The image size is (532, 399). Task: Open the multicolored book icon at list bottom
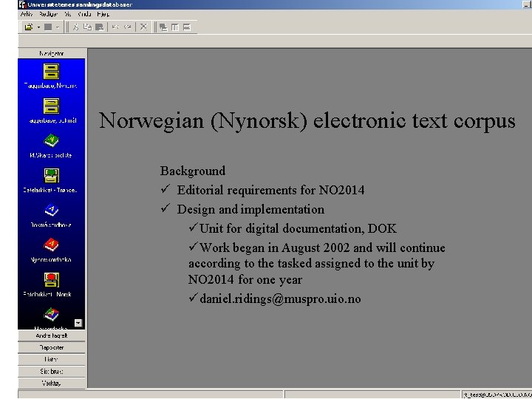tap(51, 315)
